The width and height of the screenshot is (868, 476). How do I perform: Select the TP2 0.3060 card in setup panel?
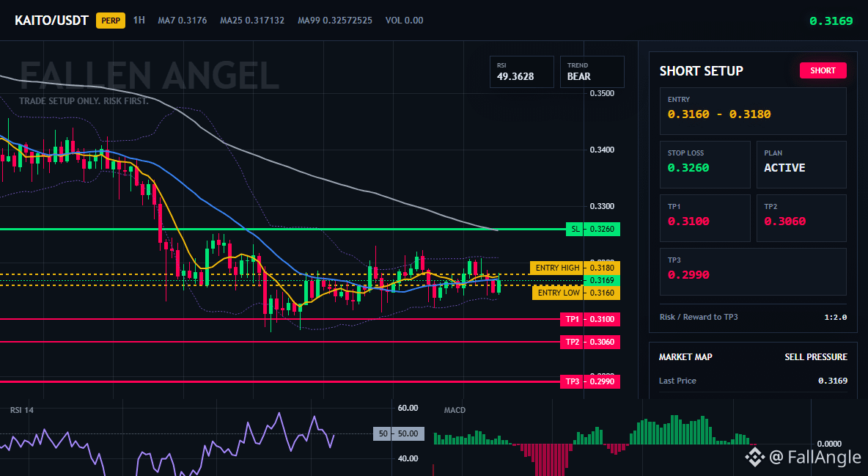tap(801, 218)
